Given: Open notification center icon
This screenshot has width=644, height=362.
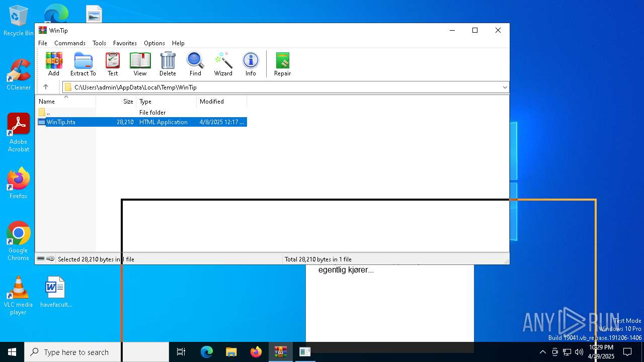Looking at the screenshot, I should [627, 352].
